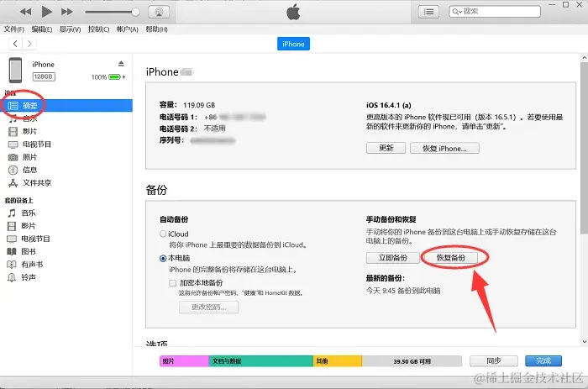Screen dimensions: 588x389
Task: Click the 恢复备份 button
Action: click(x=451, y=258)
